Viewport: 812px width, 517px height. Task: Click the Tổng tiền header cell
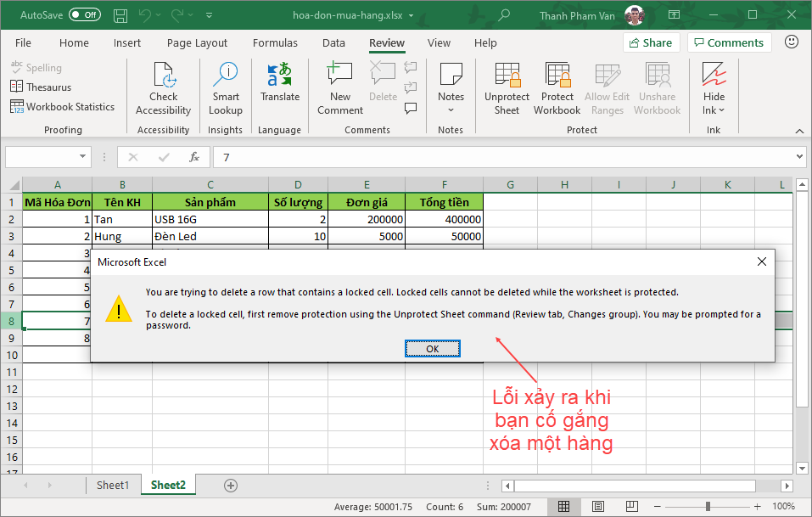444,202
